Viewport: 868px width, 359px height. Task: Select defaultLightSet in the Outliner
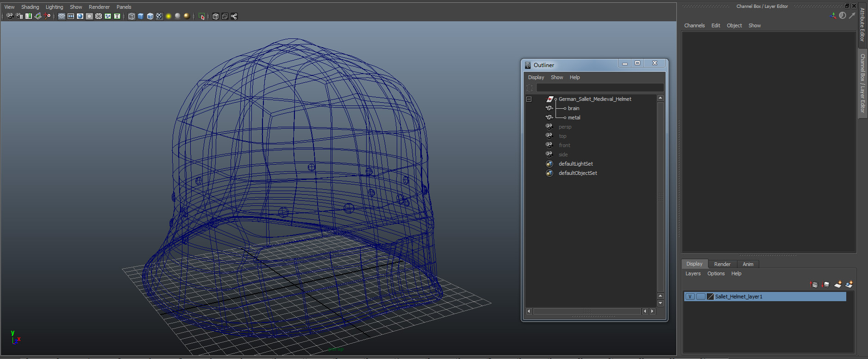click(575, 164)
